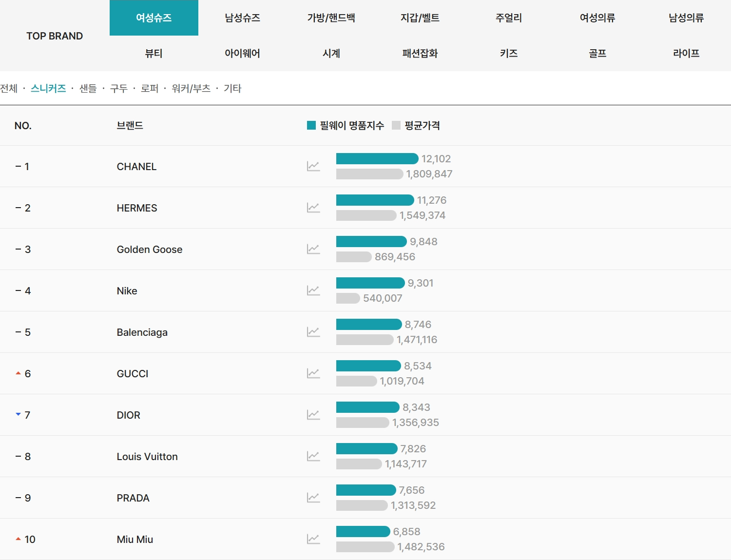Click the CHANEL teal index bar
Screen dimensions: 731x560
377,158
